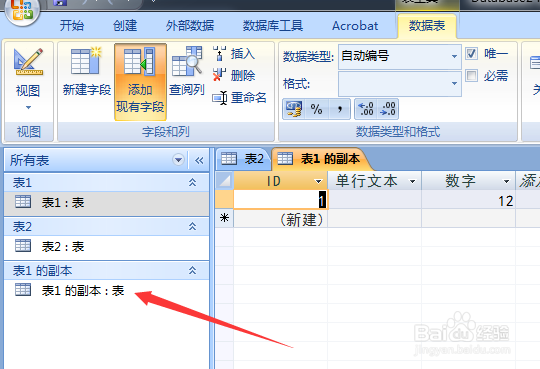Viewport: 540px width, 369px height.
Task: Click Add Existing Fields (添加现有字段)
Action: click(140, 82)
